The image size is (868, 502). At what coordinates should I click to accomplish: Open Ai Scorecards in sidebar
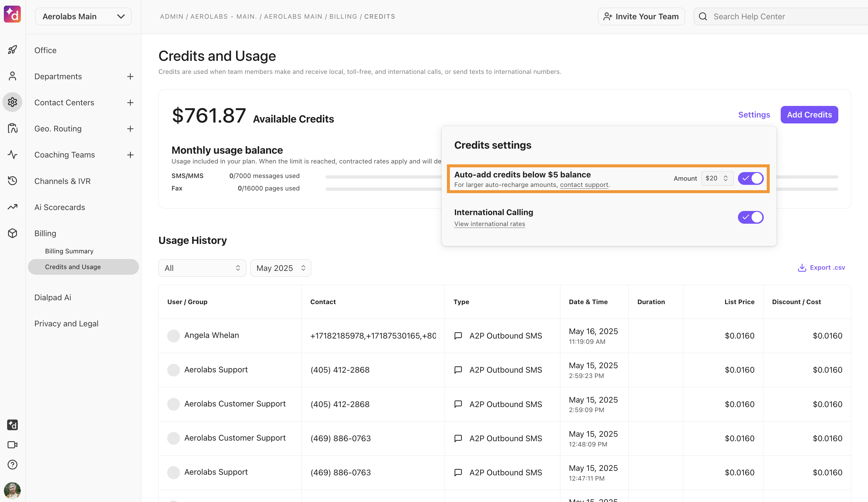(60, 207)
